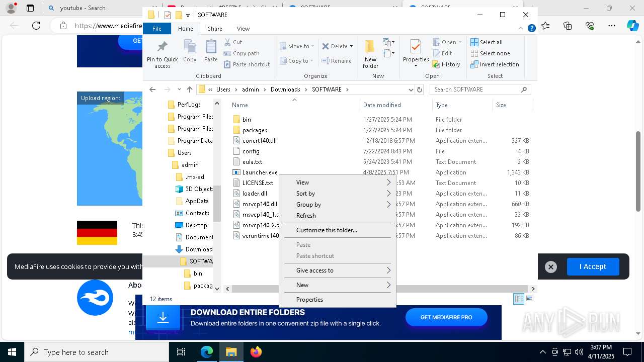Click Select none in ribbon
Viewport: 644px width, 362px height.
click(490, 53)
